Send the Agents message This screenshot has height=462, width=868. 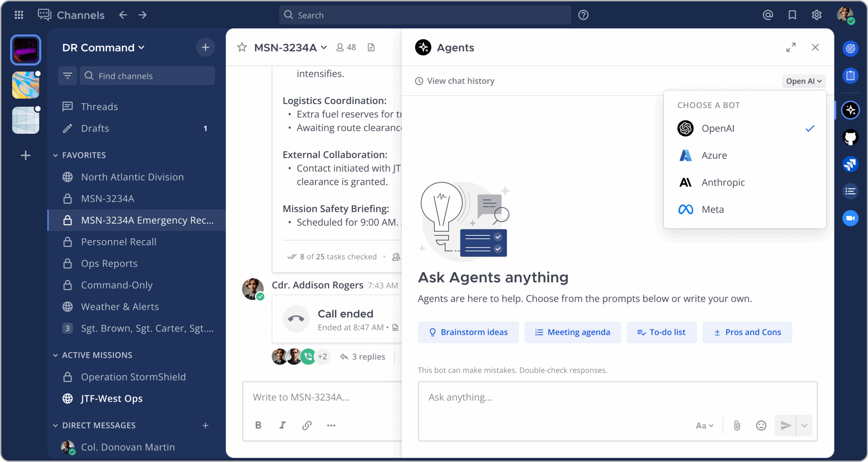(x=786, y=425)
